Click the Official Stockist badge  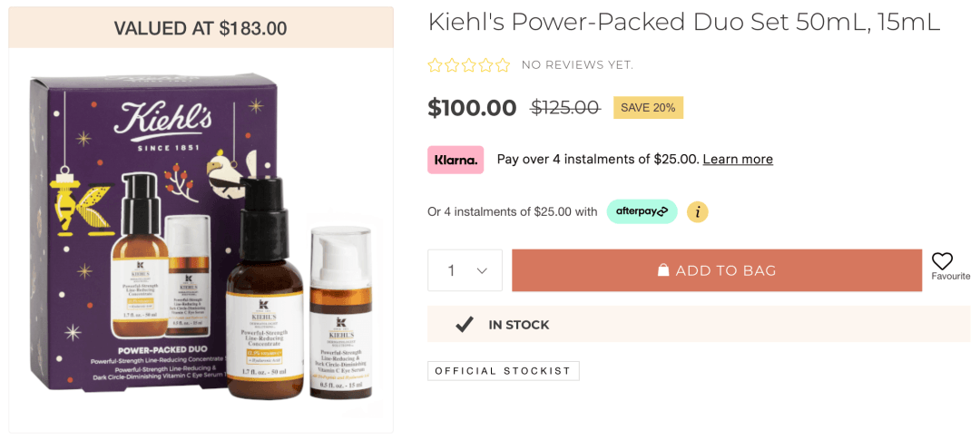503,371
